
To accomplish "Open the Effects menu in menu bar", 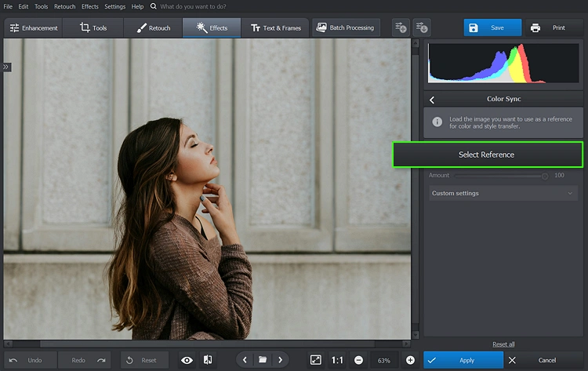I will 90,6.
